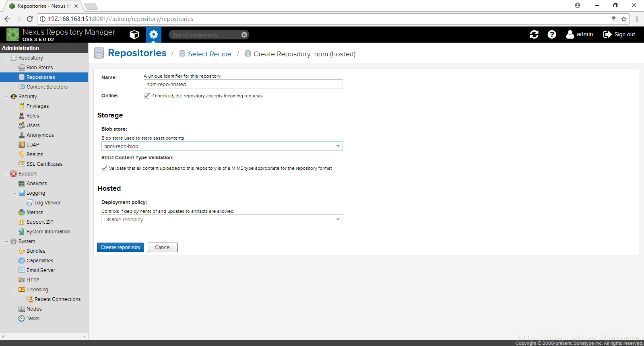Click the SSL Certificates icon
The height and width of the screenshot is (346, 644).
click(22, 164)
